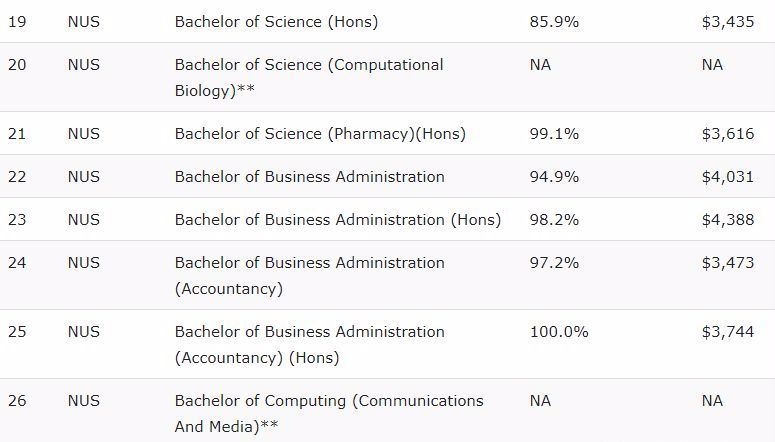The width and height of the screenshot is (775, 442).
Task: Click Bachelor of Computing (Communications And Media) entry
Action: click(328, 412)
